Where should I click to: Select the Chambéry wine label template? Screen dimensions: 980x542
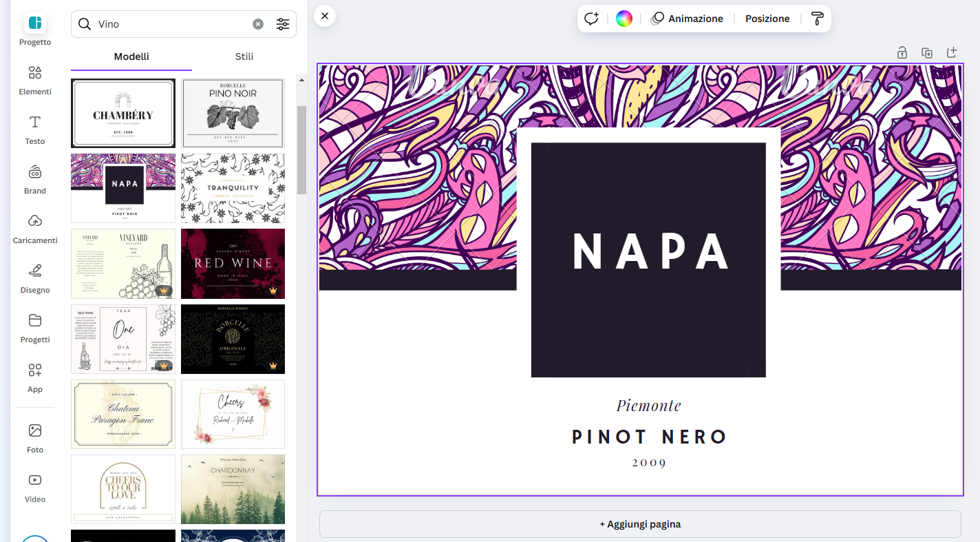[x=123, y=113]
